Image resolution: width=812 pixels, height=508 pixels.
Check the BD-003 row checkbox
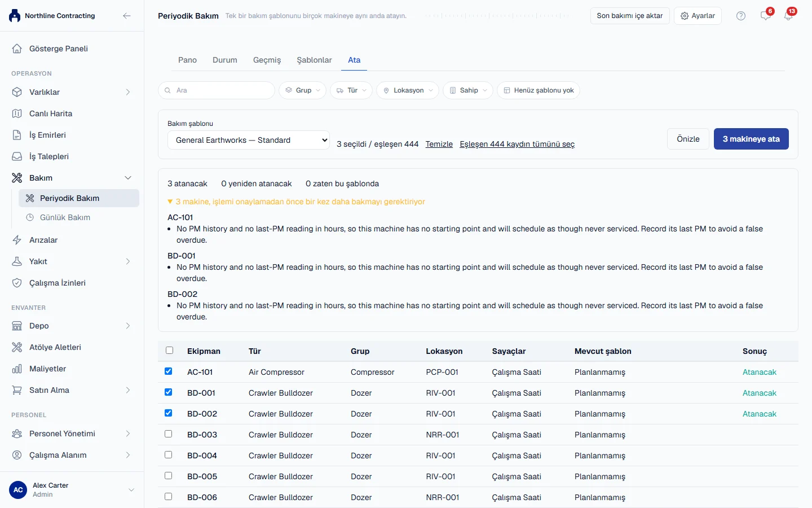(168, 434)
